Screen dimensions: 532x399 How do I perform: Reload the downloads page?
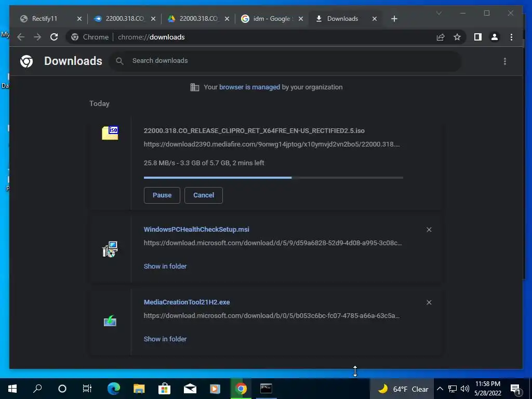pyautogui.click(x=54, y=37)
